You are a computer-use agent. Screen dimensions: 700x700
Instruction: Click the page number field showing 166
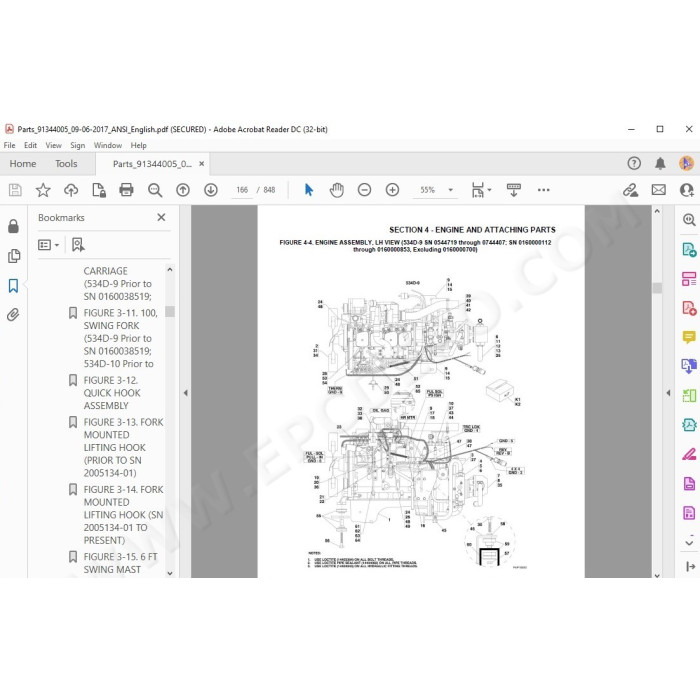[x=242, y=190]
